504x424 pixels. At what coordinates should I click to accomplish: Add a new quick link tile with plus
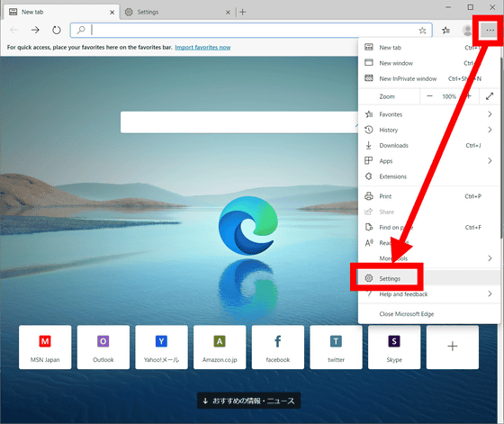pos(452,347)
